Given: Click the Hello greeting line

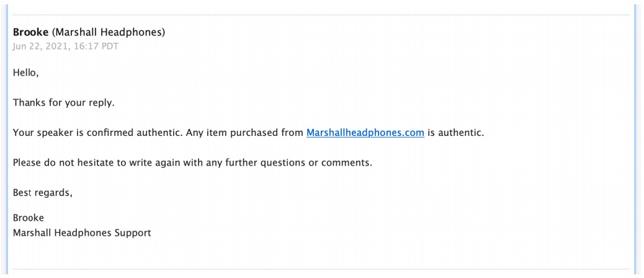Looking at the screenshot, I should point(25,73).
